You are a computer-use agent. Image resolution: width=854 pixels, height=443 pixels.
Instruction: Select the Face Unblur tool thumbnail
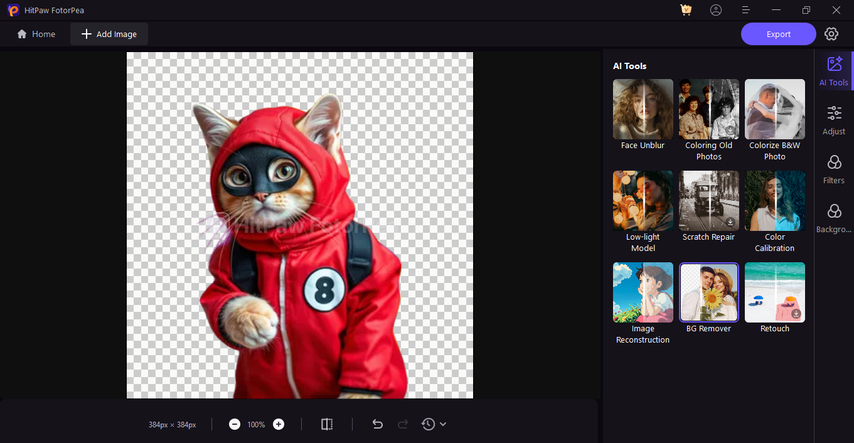pos(643,109)
